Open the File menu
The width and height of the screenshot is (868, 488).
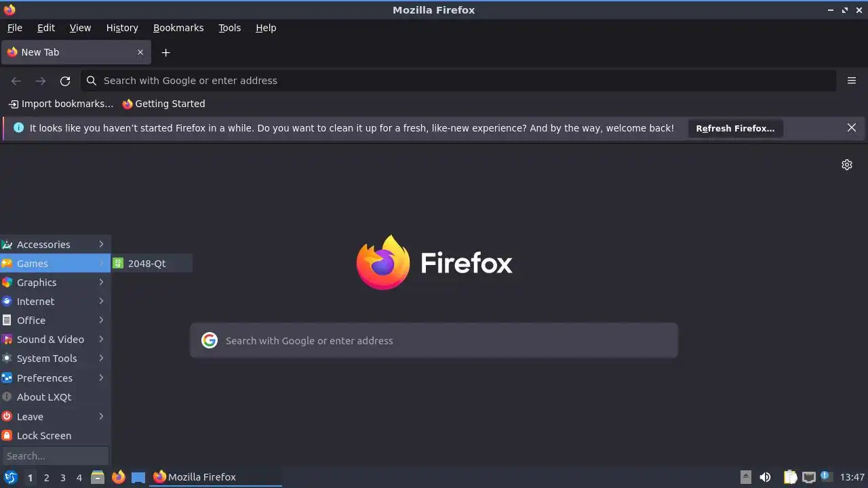[15, 28]
